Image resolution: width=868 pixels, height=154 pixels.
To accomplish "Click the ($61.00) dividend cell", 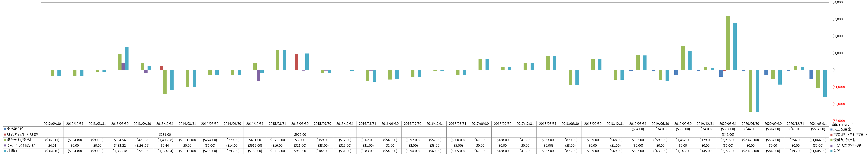I will [x=795, y=129].
